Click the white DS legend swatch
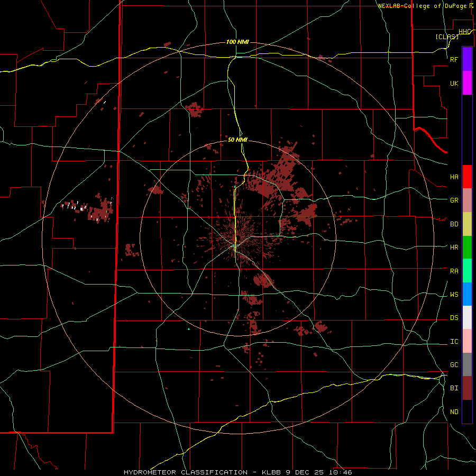The image size is (476, 476). tap(467, 317)
